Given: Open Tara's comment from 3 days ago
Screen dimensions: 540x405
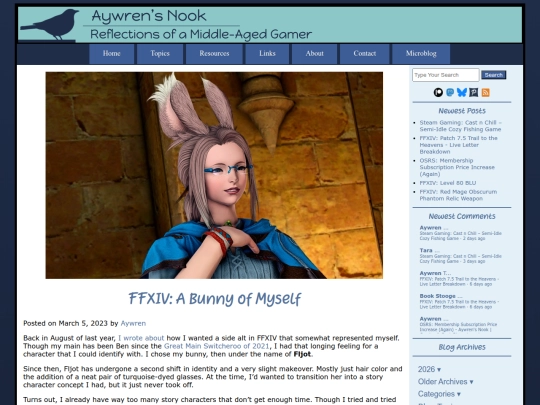Looking at the screenshot, I should click(x=460, y=256).
